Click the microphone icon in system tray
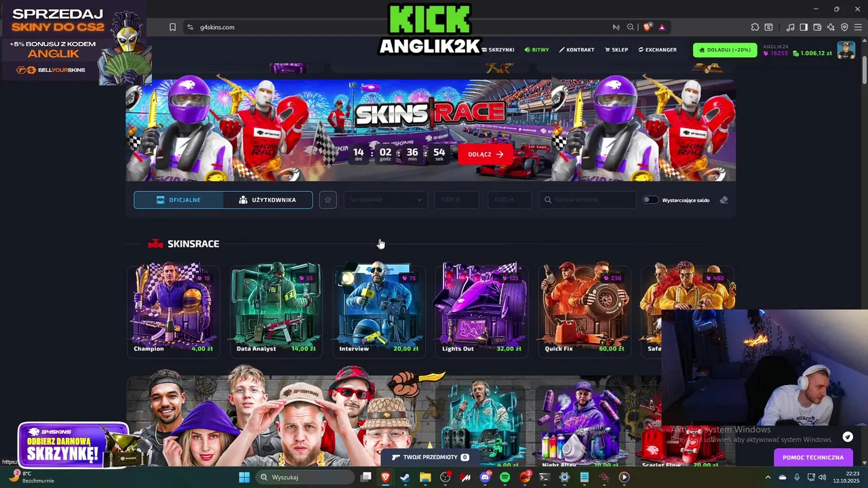The height and width of the screenshot is (488, 868). coord(797,477)
